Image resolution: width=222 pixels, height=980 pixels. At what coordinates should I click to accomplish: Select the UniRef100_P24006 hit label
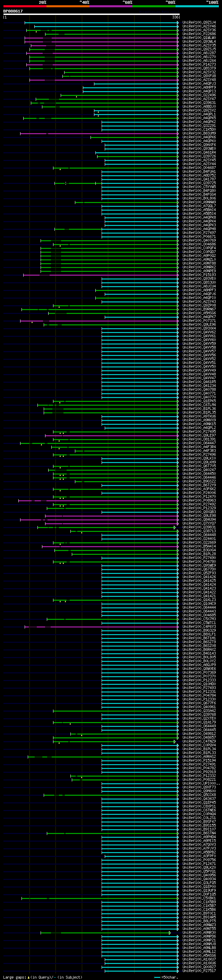pyautogui.click(x=199, y=493)
